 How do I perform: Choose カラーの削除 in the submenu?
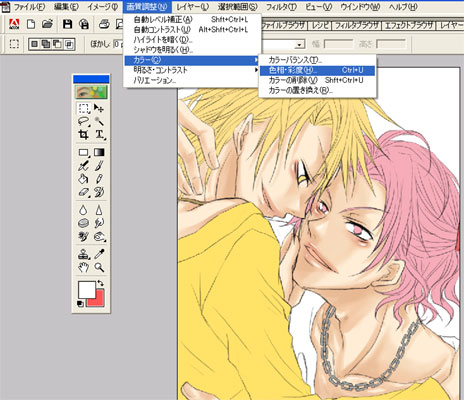[317, 80]
